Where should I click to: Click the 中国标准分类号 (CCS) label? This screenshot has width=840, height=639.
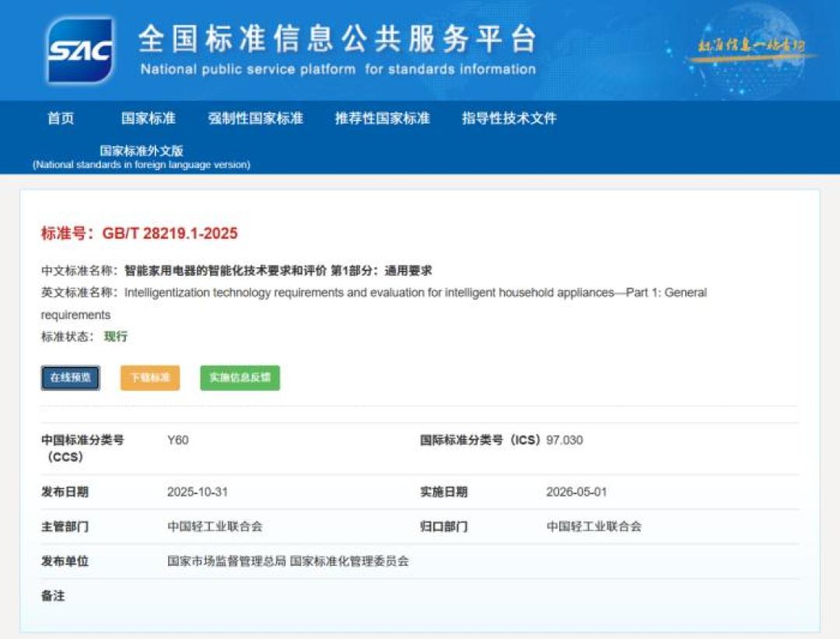pos(82,449)
